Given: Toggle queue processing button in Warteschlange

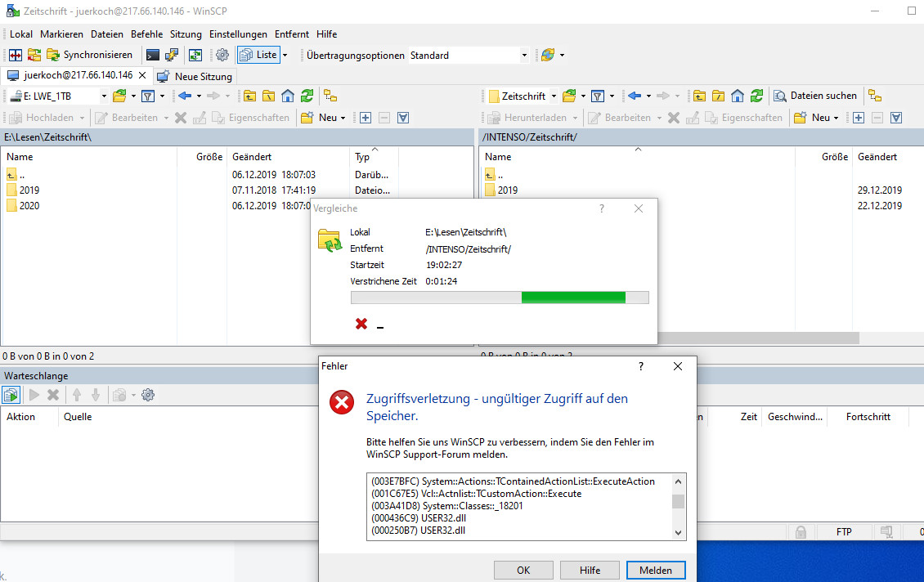Looking at the screenshot, I should (11, 395).
